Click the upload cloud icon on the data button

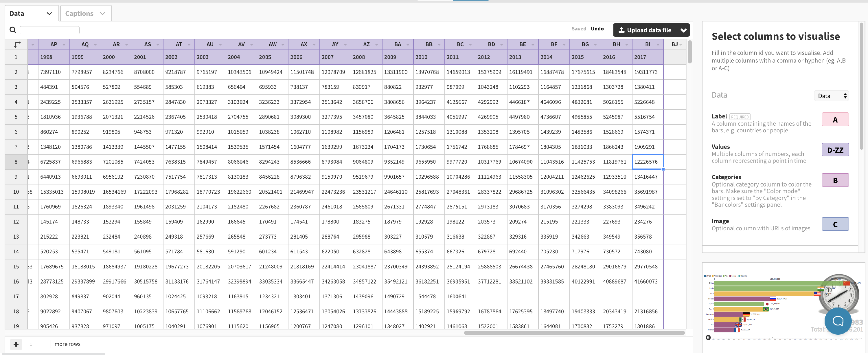[622, 30]
